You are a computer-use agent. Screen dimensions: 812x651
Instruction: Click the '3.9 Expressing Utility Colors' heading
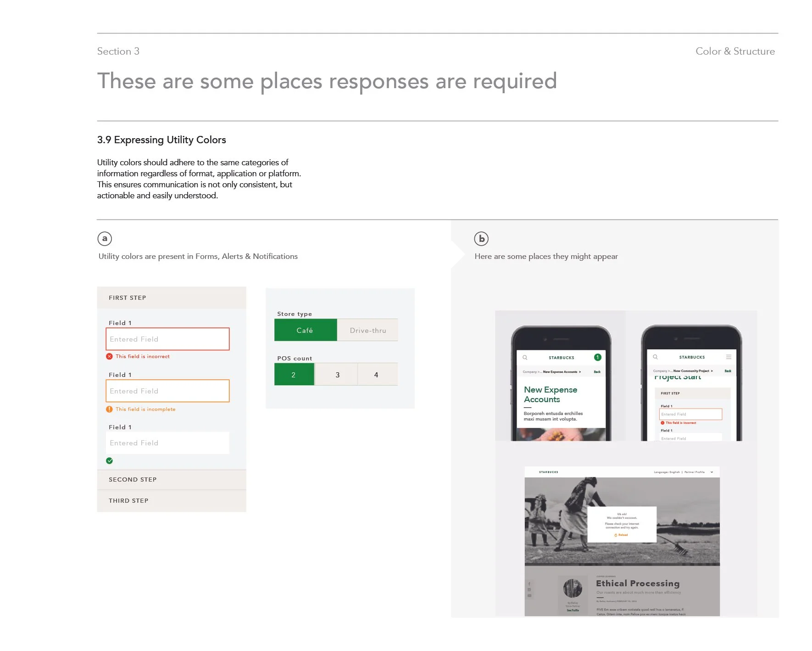click(161, 140)
